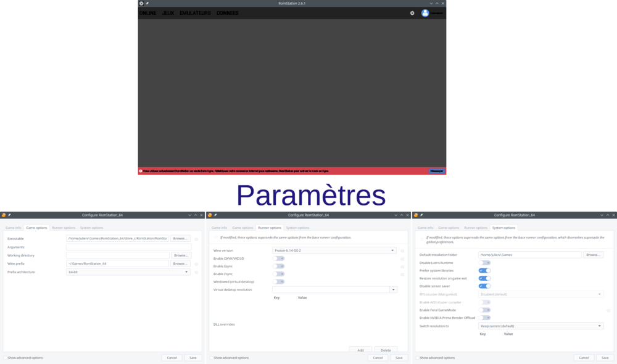Enable Windowed (virtual desktop) switch

pyautogui.click(x=279, y=282)
